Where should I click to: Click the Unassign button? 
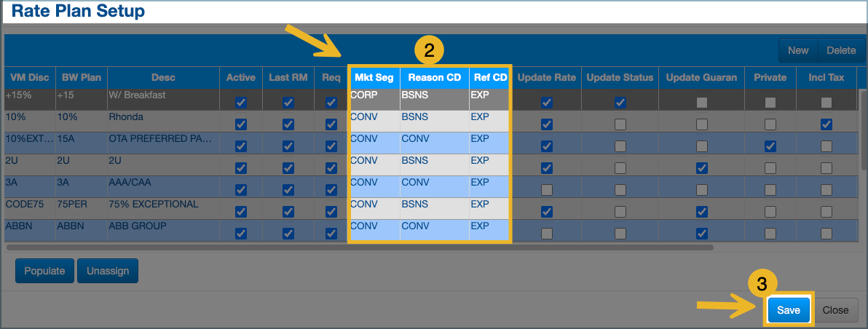[108, 271]
